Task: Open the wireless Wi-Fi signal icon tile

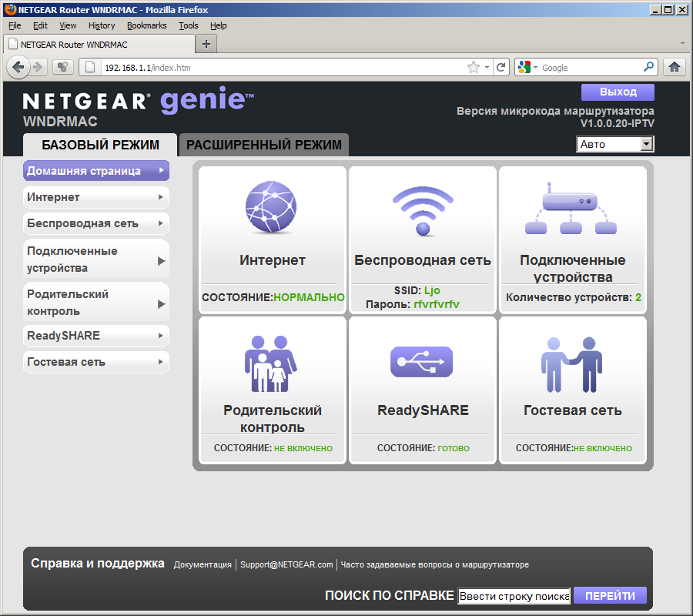Action: [423, 211]
